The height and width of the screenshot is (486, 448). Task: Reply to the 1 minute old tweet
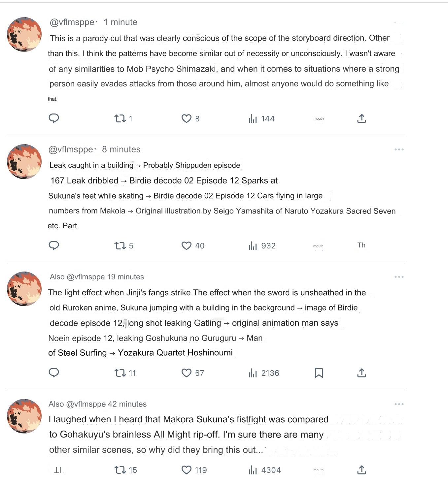point(54,118)
